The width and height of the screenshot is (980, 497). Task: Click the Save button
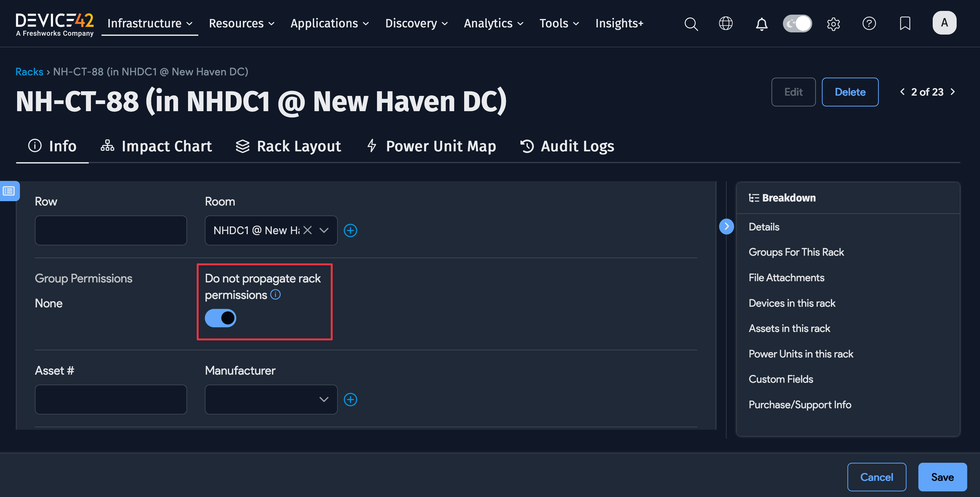coord(942,477)
